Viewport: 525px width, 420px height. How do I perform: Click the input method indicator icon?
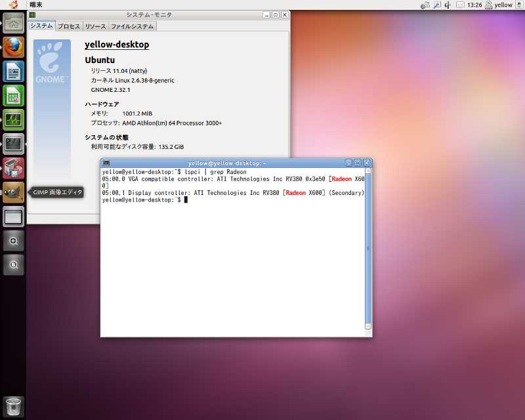(x=437, y=5)
